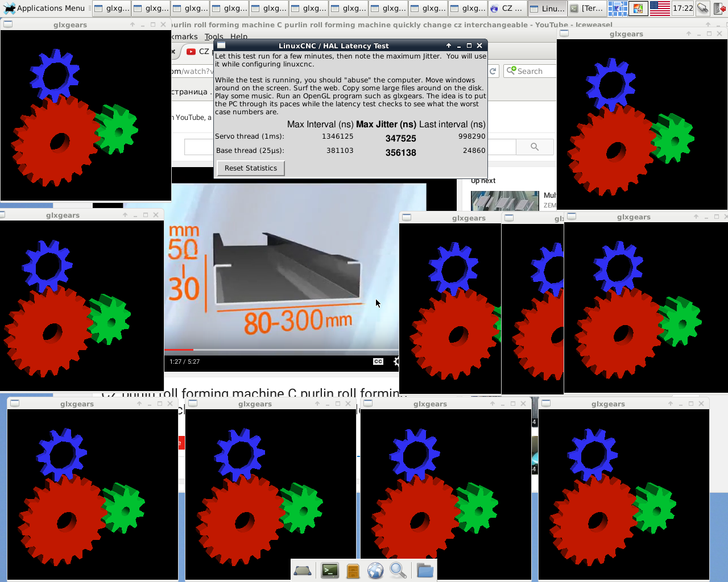Click Reset Statistics in the Latency Test
The height and width of the screenshot is (582, 728).
tap(251, 168)
